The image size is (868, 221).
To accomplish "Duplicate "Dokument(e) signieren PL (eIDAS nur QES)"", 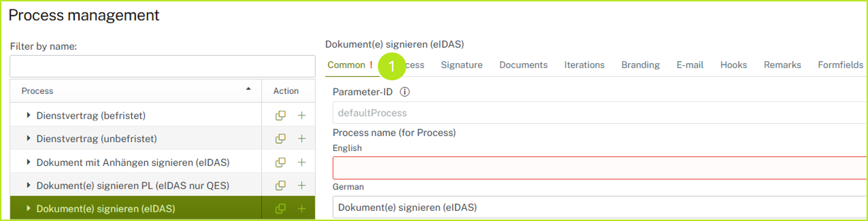I will (280, 185).
